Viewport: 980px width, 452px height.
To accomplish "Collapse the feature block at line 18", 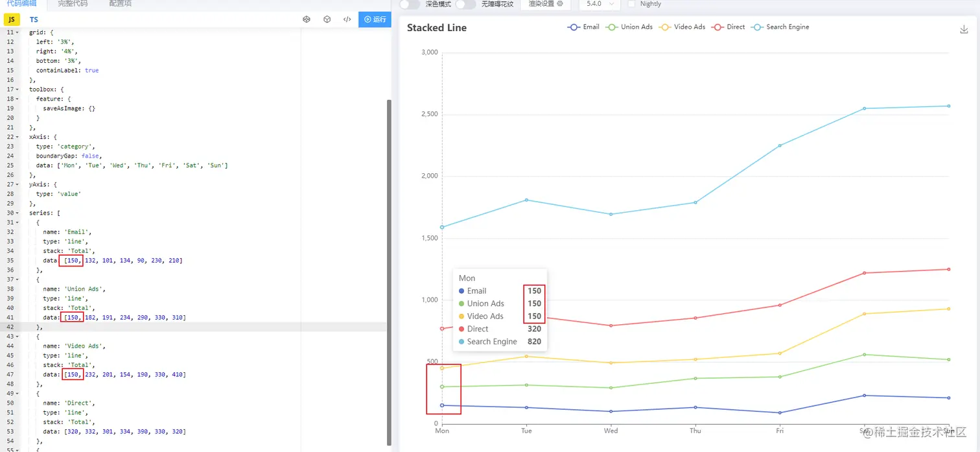I will point(17,99).
